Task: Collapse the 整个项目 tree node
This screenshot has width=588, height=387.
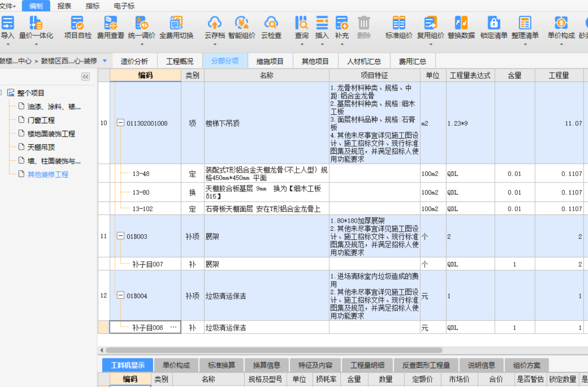Action: pos(1,93)
